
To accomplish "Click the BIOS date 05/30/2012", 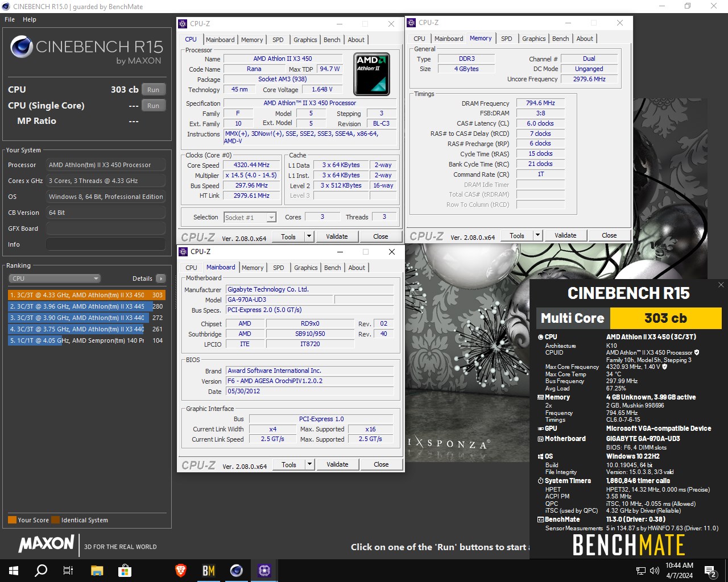I will click(310, 391).
